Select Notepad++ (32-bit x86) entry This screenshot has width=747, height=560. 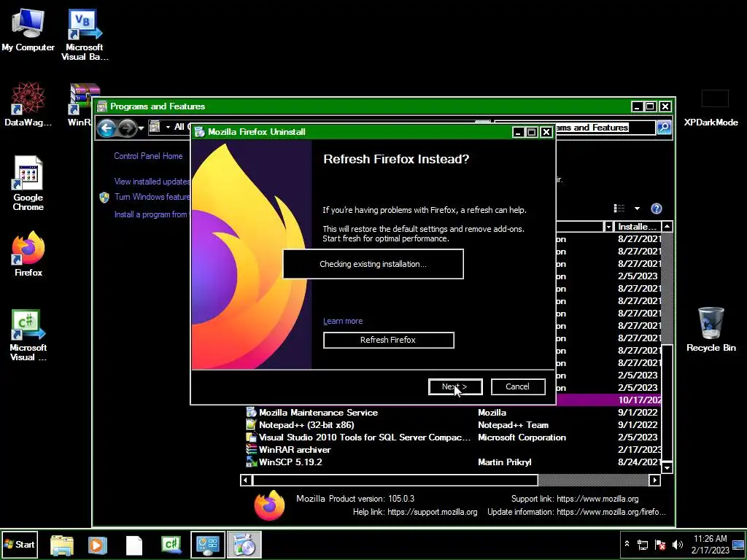[x=452, y=425]
